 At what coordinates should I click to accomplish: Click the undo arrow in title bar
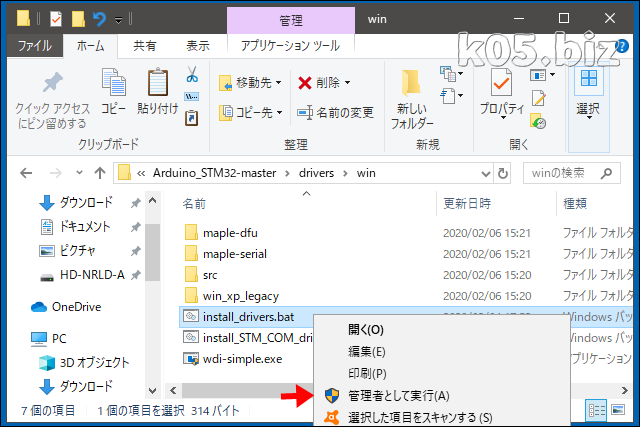pyautogui.click(x=99, y=19)
